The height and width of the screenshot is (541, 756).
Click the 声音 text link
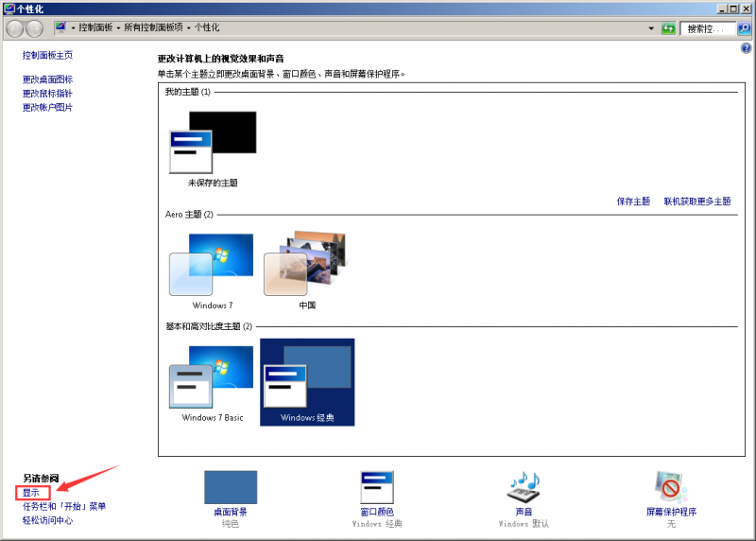pyautogui.click(x=524, y=512)
